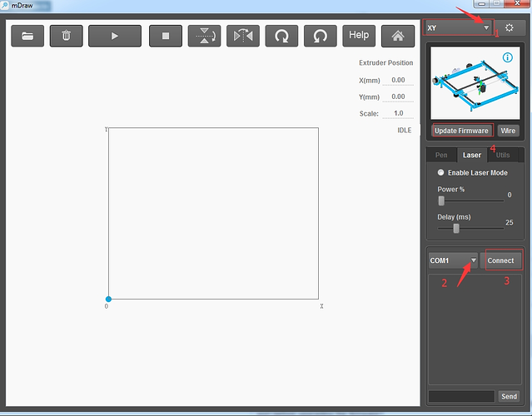
Task: Click the mDraw title bar icon
Action: [x=5, y=5]
